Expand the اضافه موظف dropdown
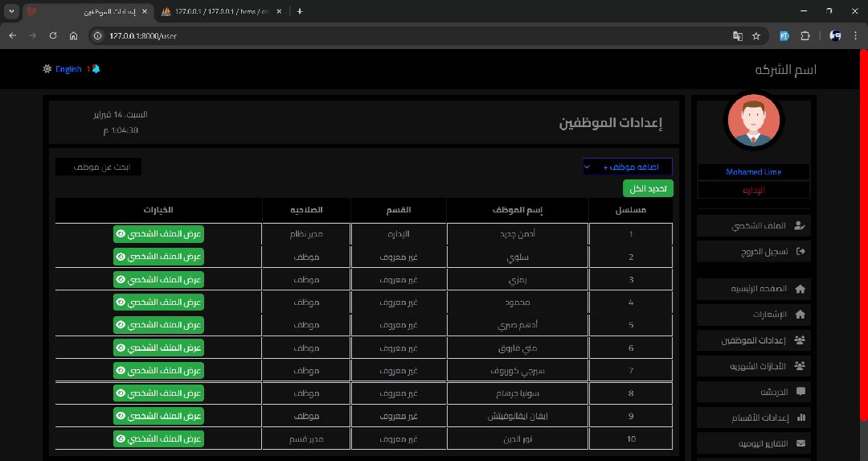Image resolution: width=868 pixels, height=461 pixels. point(628,167)
